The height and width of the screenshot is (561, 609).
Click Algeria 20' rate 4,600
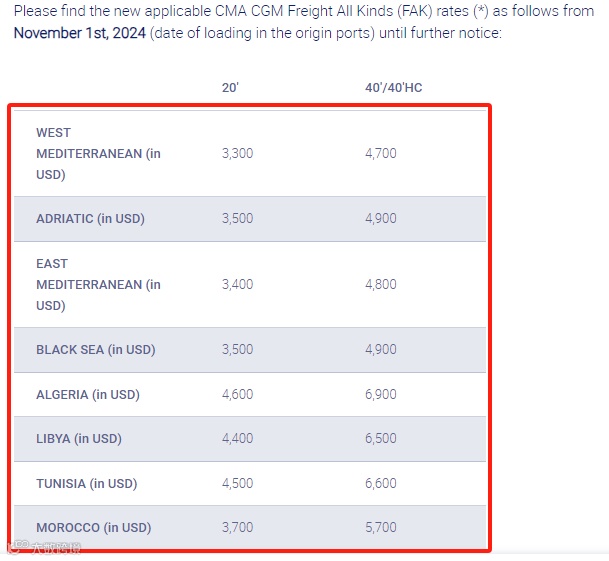point(237,394)
